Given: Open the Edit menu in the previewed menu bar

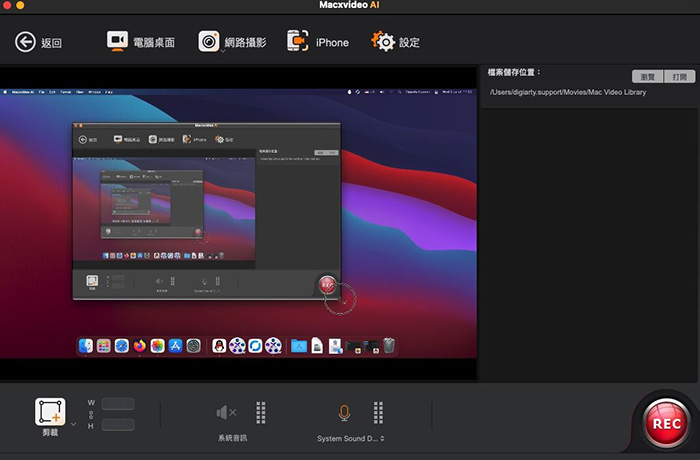Looking at the screenshot, I should pyautogui.click(x=52, y=92).
